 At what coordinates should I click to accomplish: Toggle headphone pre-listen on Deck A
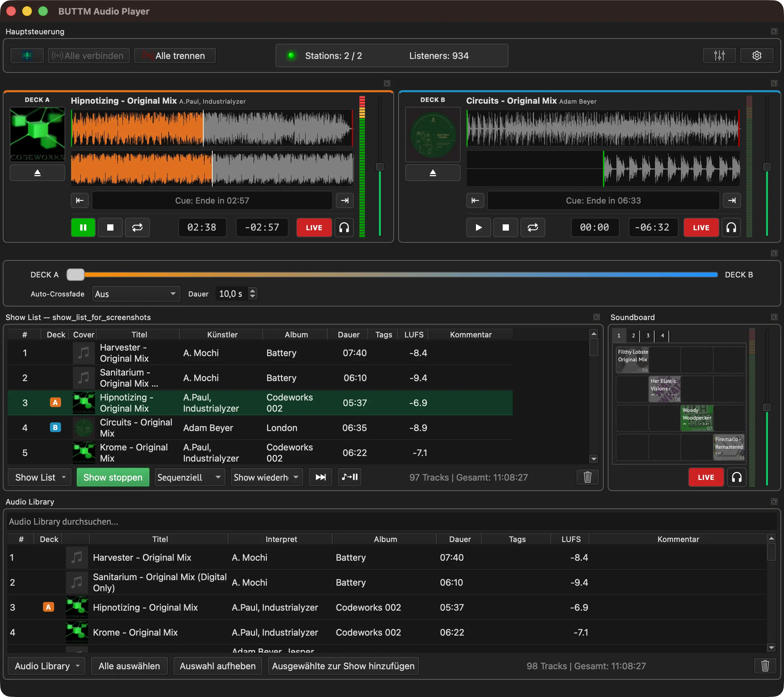[x=344, y=228]
